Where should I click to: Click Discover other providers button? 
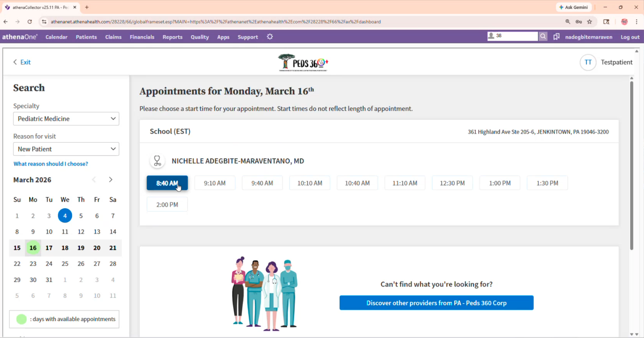coord(436,303)
